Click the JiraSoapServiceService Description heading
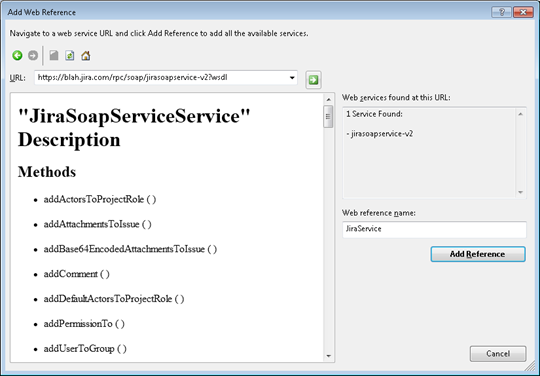This screenshot has width=540, height=376. (134, 127)
